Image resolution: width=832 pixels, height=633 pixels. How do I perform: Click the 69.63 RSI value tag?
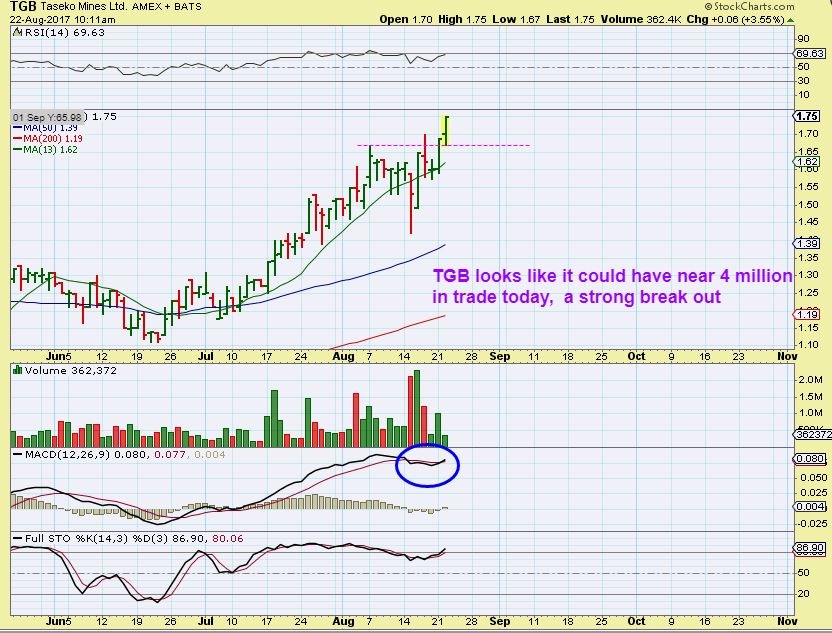[x=809, y=54]
